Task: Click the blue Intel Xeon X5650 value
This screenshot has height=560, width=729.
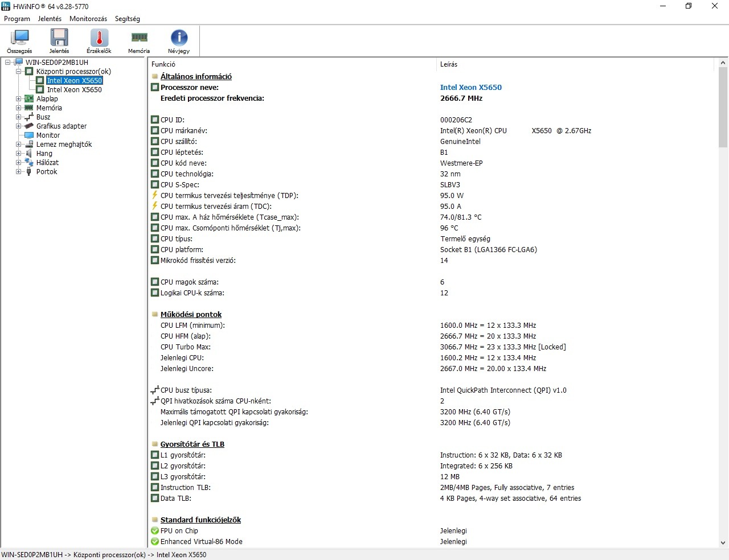Action: 471,87
